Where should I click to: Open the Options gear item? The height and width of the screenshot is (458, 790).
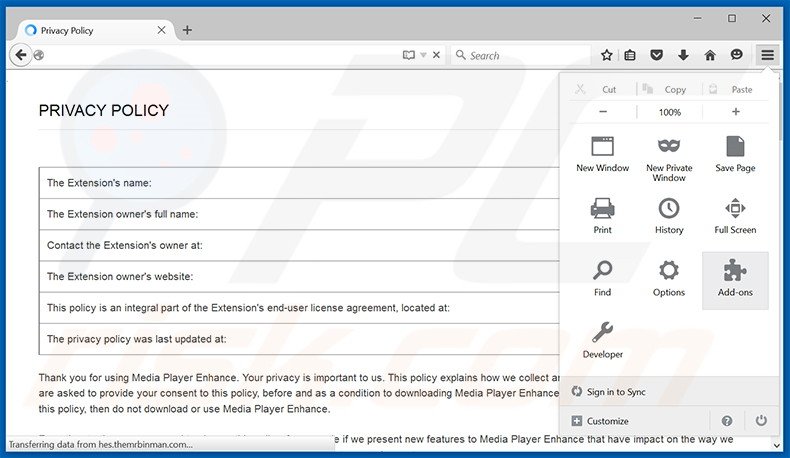point(669,278)
